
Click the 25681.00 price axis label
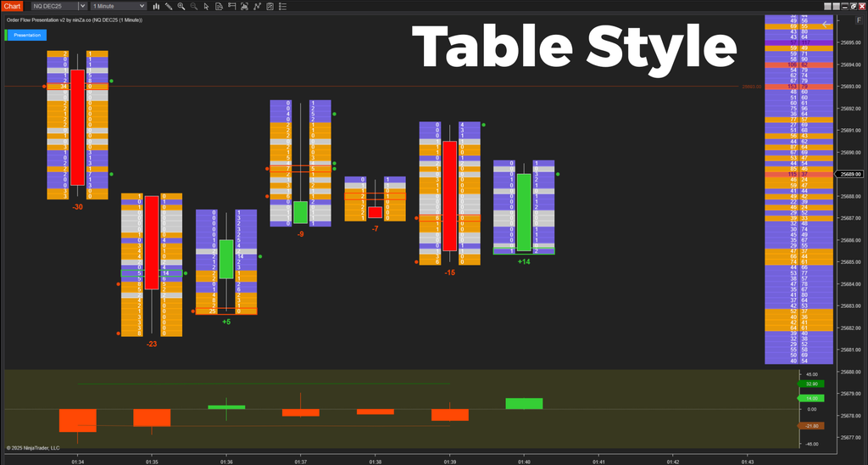[849, 350]
